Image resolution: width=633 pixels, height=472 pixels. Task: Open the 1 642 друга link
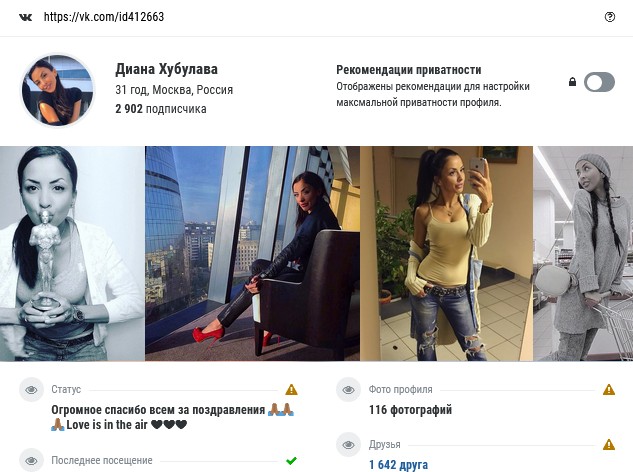[x=398, y=464]
